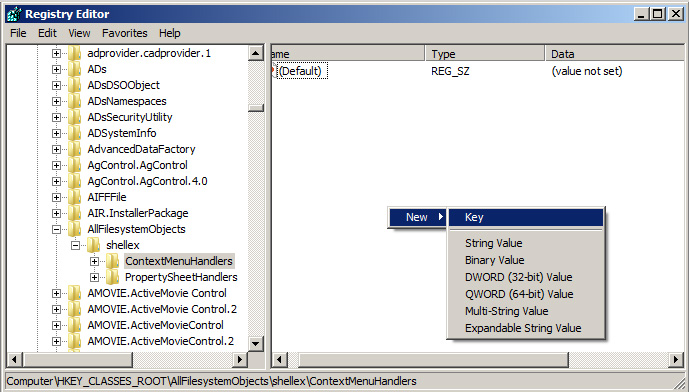
Task: Click the PropertySheetHandlers folder icon
Action: click(112, 277)
